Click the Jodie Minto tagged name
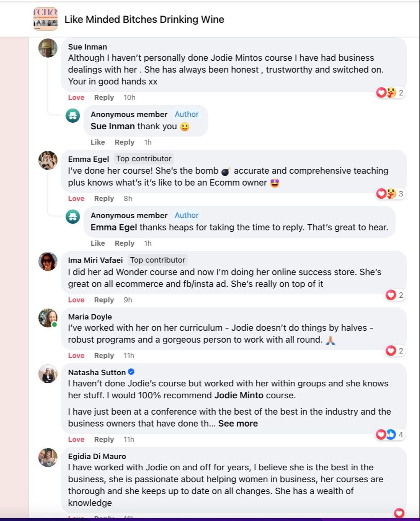This screenshot has height=521, width=420. 239,395
